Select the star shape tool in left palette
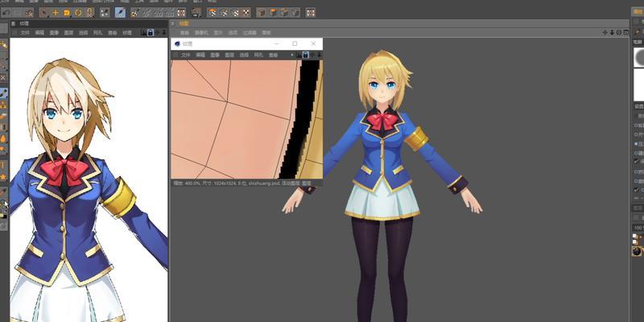This screenshot has height=322, width=644. point(4,176)
